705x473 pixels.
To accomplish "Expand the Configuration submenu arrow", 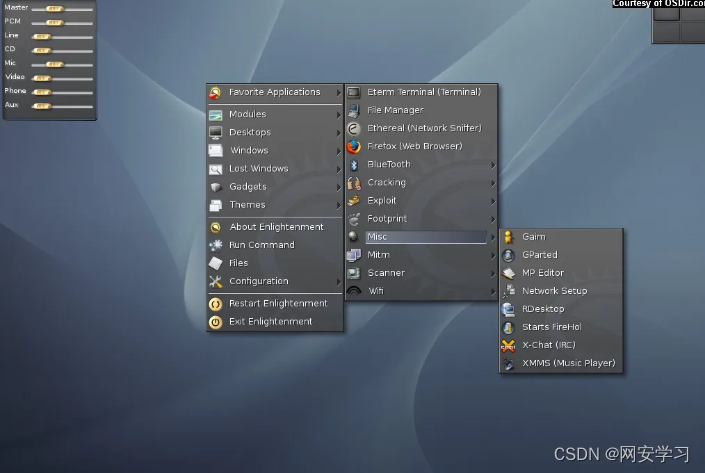I will [339, 282].
